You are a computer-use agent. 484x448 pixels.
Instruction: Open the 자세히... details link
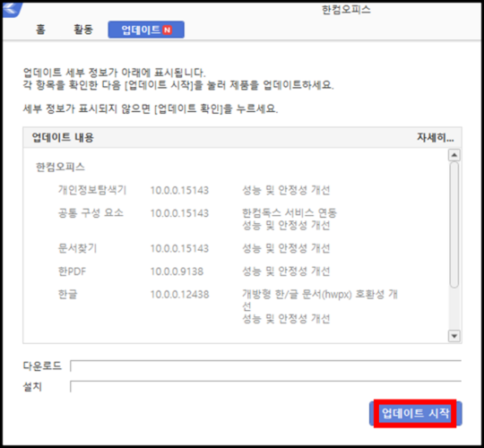coord(435,138)
